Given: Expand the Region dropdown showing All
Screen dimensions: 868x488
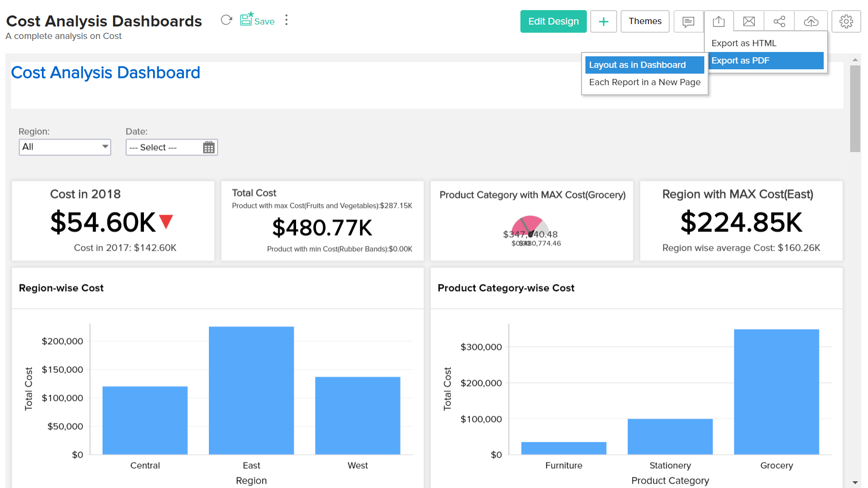Looking at the screenshot, I should click(65, 147).
